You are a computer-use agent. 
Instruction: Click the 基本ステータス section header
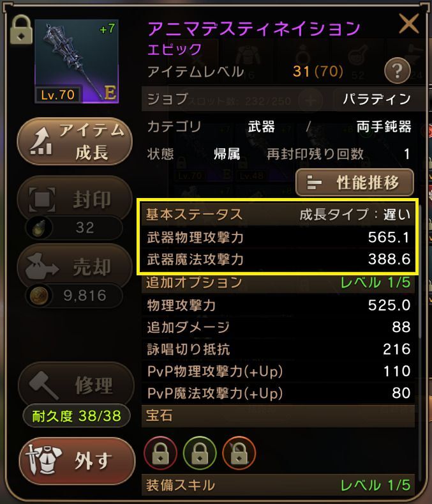pyautogui.click(x=278, y=214)
